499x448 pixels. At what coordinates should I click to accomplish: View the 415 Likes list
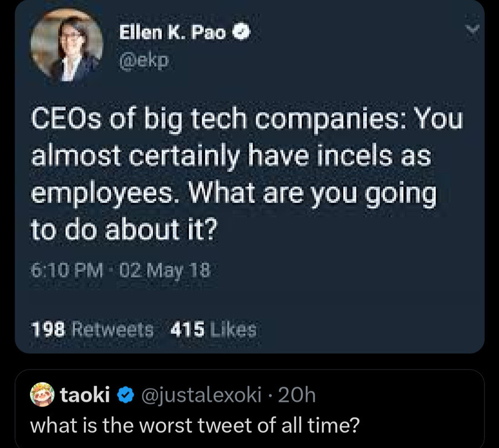(x=214, y=330)
